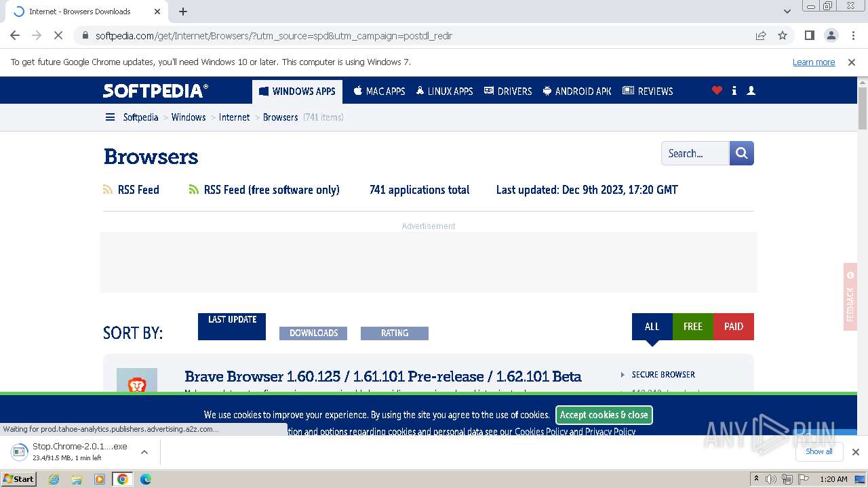Open the Reviews tab
The width and height of the screenshot is (868, 488).
point(648,91)
